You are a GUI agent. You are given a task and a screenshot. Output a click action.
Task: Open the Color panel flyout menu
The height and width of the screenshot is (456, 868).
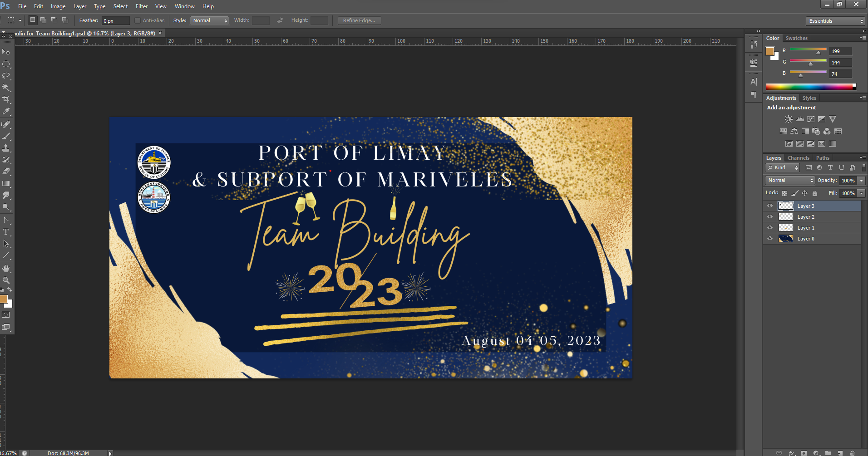click(x=862, y=38)
